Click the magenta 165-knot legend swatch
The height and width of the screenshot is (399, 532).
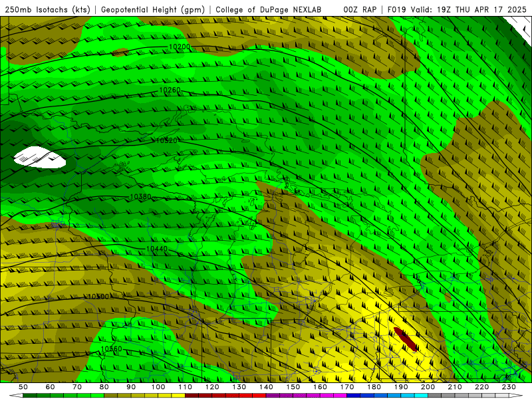coord(340,395)
